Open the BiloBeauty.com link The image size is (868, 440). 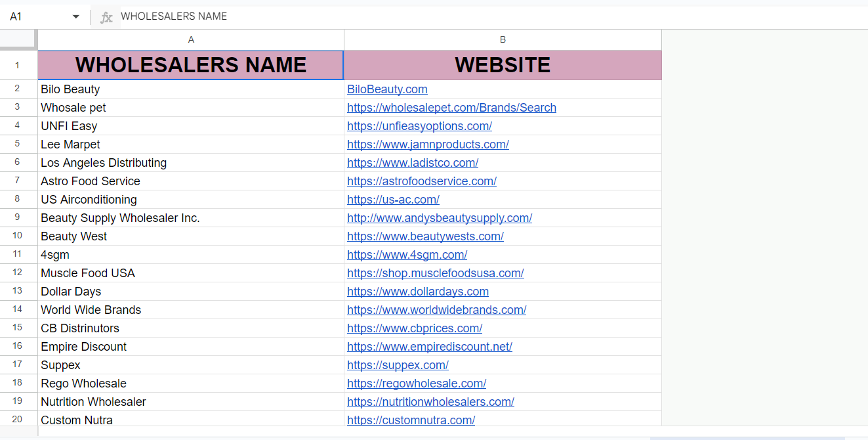point(387,89)
